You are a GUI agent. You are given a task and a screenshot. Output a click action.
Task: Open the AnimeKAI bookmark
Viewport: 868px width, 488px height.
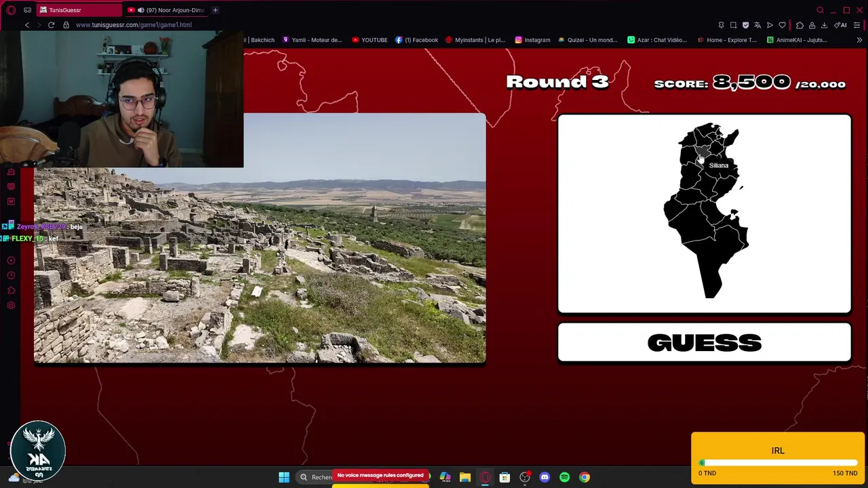pyautogui.click(x=797, y=40)
